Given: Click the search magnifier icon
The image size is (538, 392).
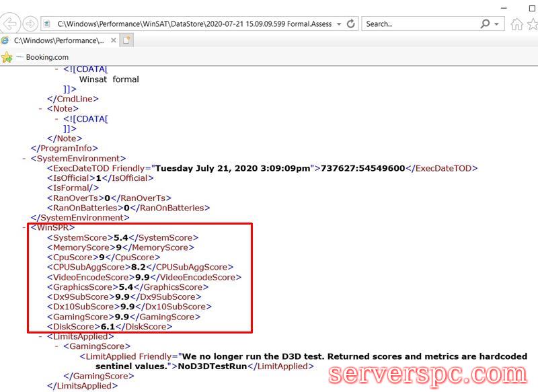Looking at the screenshot, I should tap(486, 24).
